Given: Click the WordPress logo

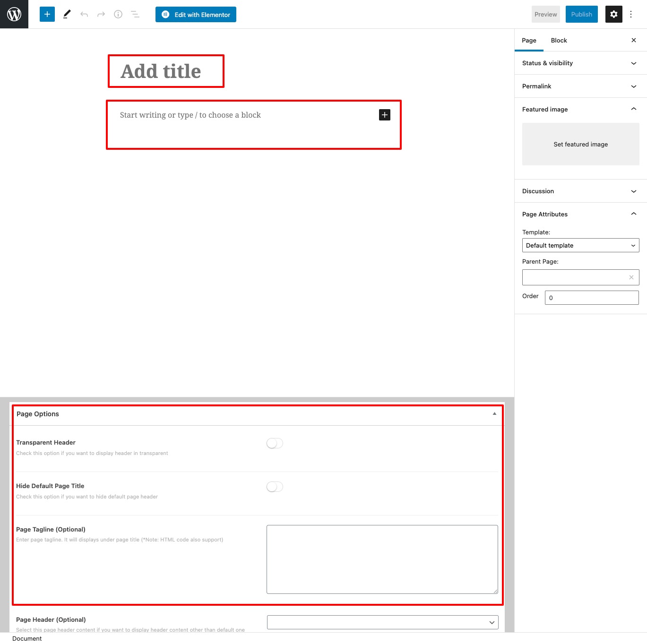Looking at the screenshot, I should pyautogui.click(x=14, y=14).
